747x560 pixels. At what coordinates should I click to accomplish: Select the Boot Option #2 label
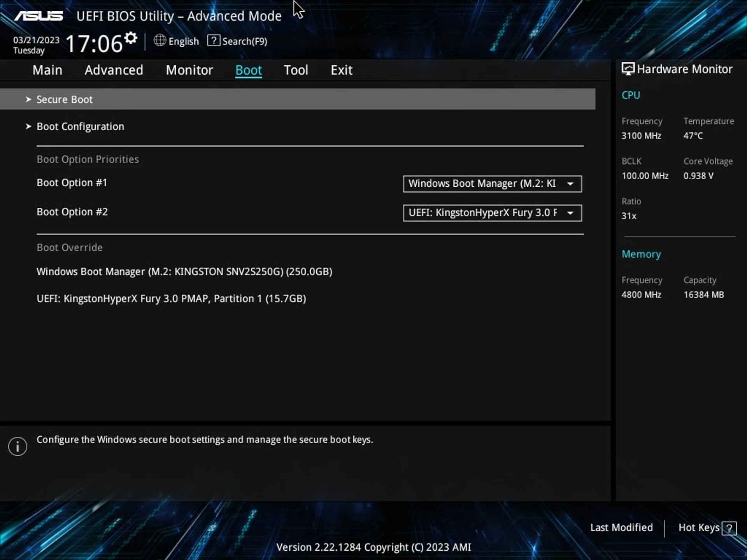point(72,212)
